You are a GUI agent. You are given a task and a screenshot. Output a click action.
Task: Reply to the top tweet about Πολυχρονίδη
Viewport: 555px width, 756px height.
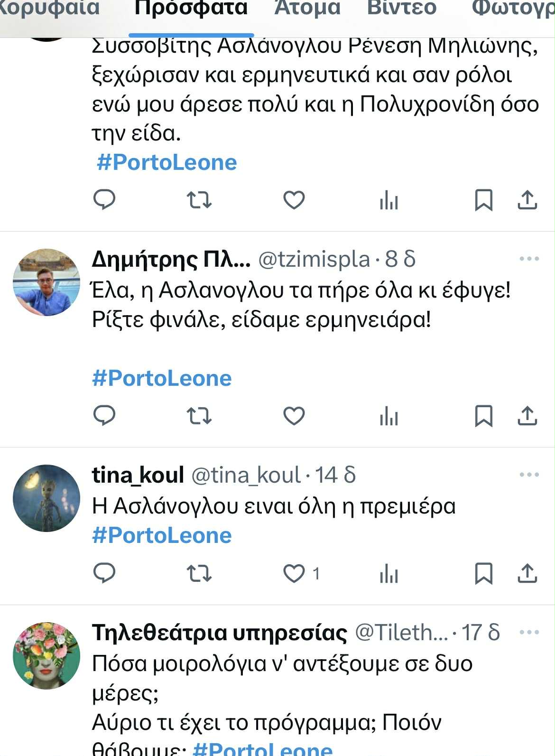(x=104, y=200)
